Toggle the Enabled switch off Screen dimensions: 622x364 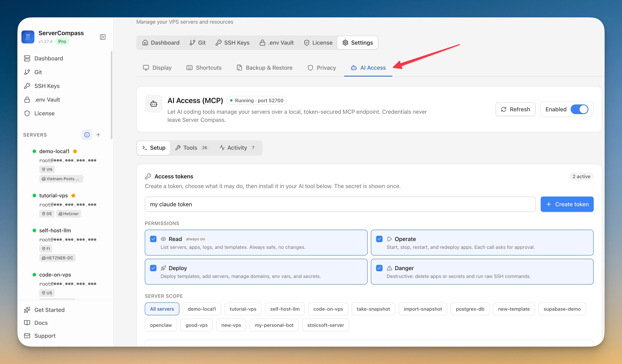point(579,109)
